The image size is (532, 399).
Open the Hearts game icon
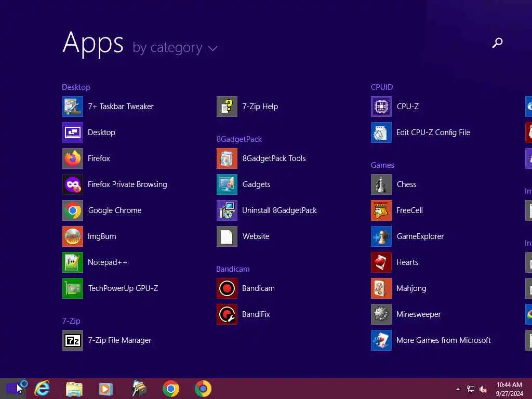coord(381,262)
